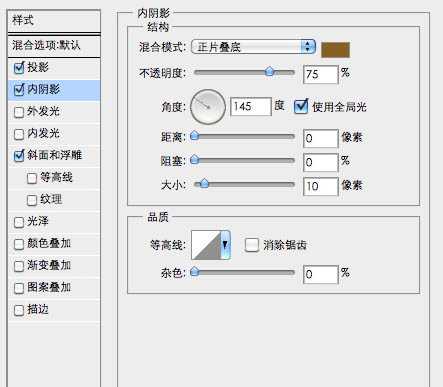Open the 混合模式 blend mode dropdown

click(253, 47)
